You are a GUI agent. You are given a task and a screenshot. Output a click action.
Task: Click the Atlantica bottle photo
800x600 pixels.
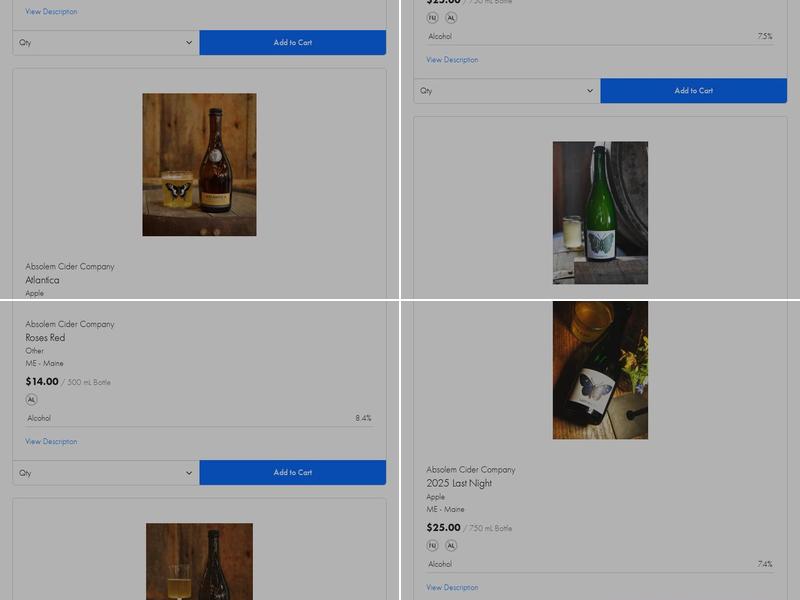point(199,165)
